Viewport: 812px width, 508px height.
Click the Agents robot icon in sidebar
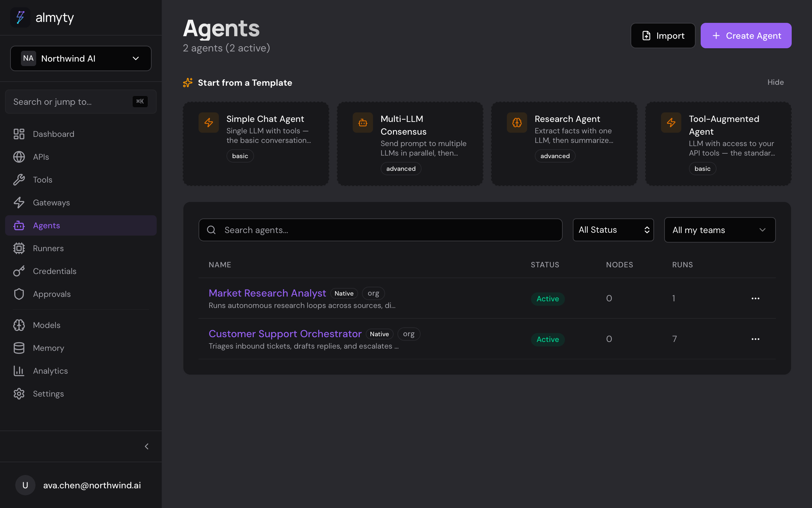(19, 225)
